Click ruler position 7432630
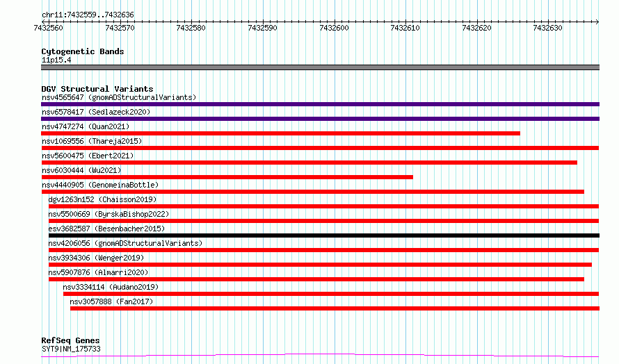 point(547,28)
